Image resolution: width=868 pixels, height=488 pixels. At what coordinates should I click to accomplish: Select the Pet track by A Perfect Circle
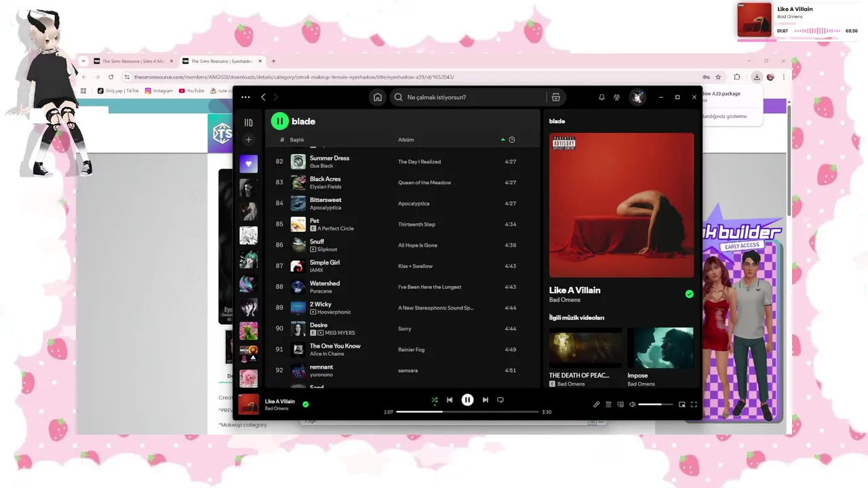point(403,224)
